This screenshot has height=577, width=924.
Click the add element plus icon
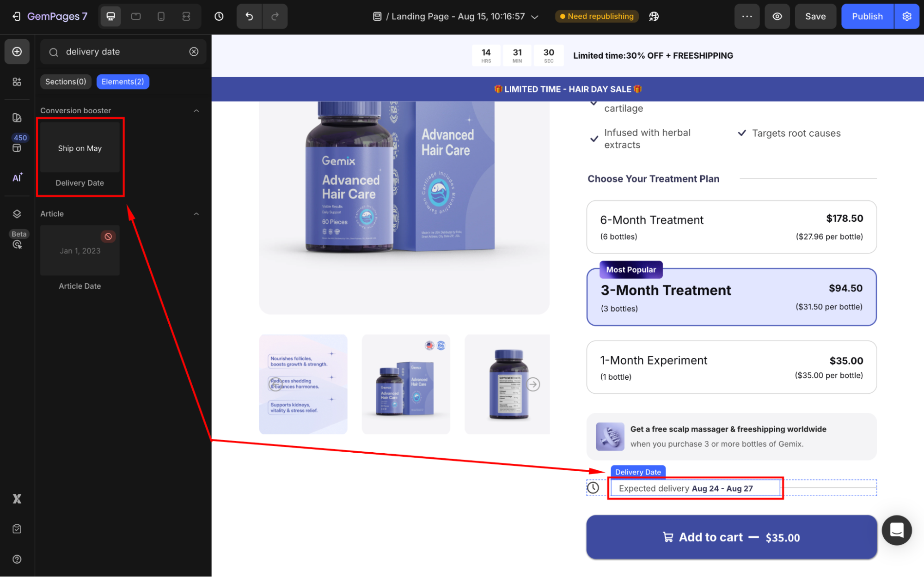17,52
